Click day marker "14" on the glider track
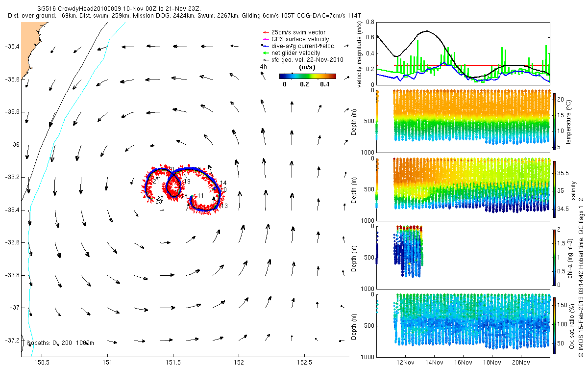 pyautogui.click(x=223, y=183)
